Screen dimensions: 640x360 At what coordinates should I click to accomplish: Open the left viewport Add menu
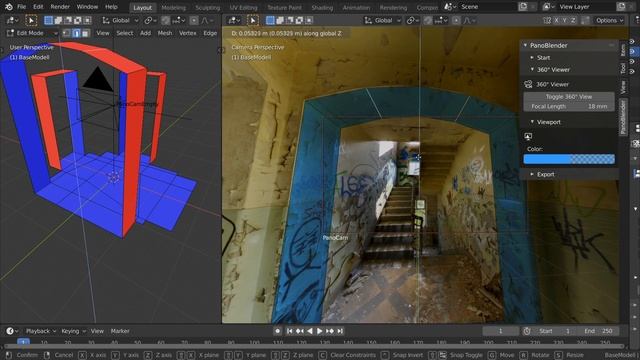pos(145,33)
